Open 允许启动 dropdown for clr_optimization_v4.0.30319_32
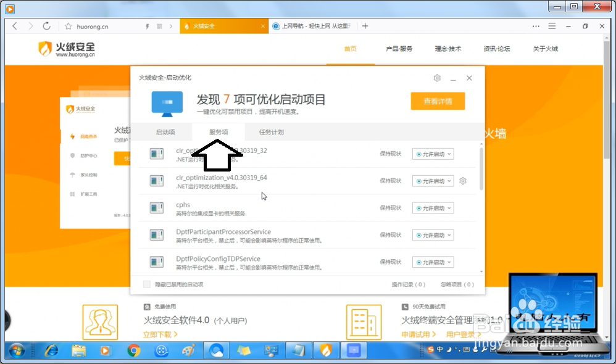Image resolution: width=616 pixels, height=364 pixels. click(x=433, y=154)
